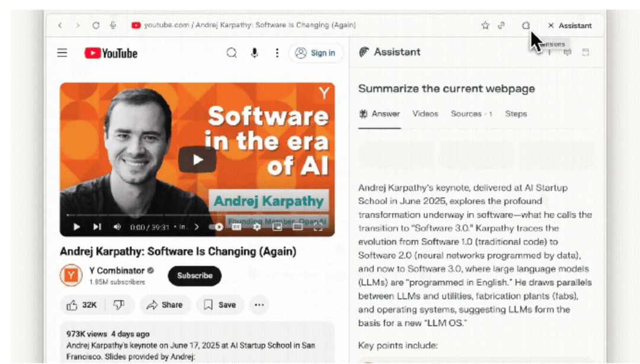Enable the miniplayer

click(277, 227)
